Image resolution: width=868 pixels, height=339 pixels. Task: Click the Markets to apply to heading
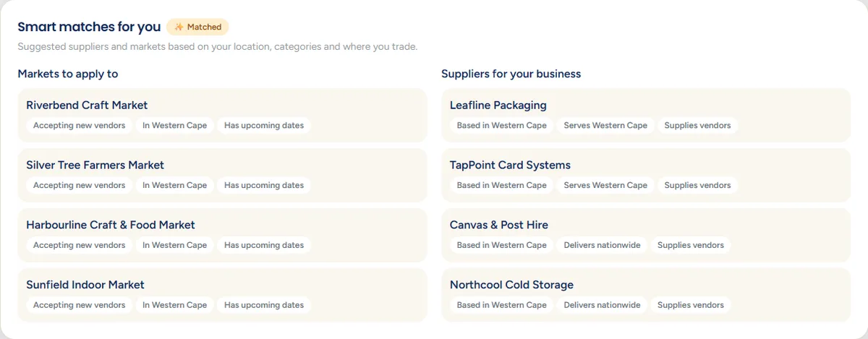pyautogui.click(x=68, y=74)
